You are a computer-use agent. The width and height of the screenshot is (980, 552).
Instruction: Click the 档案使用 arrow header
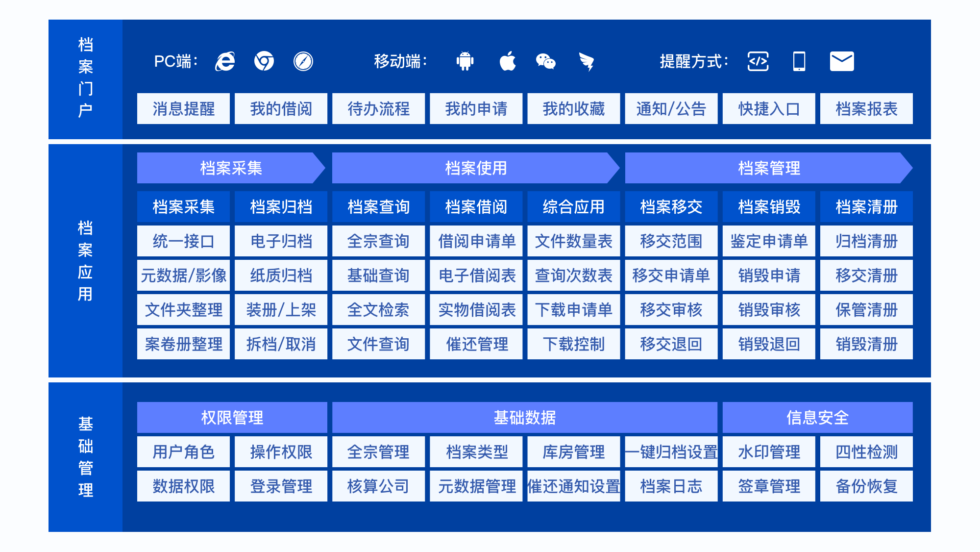tap(476, 168)
